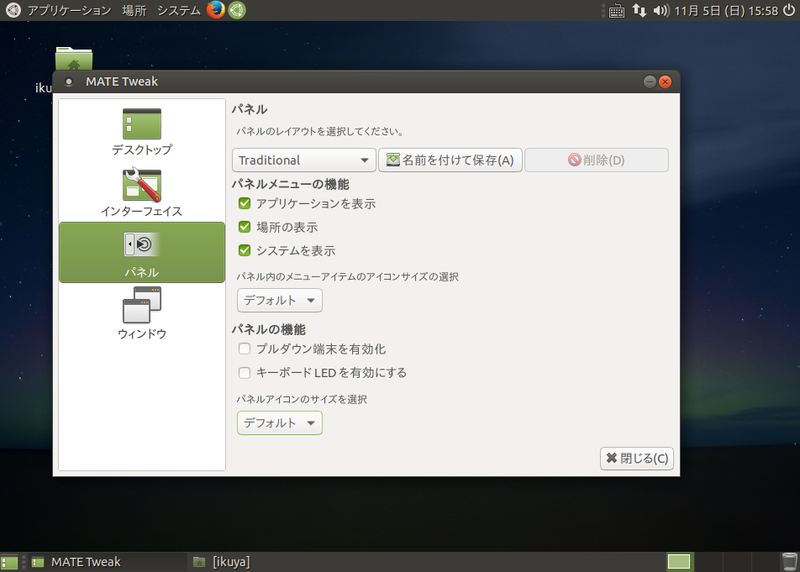Screen dimensions: 800x572
Task: Open the network indicator in system tray
Action: pos(639,10)
